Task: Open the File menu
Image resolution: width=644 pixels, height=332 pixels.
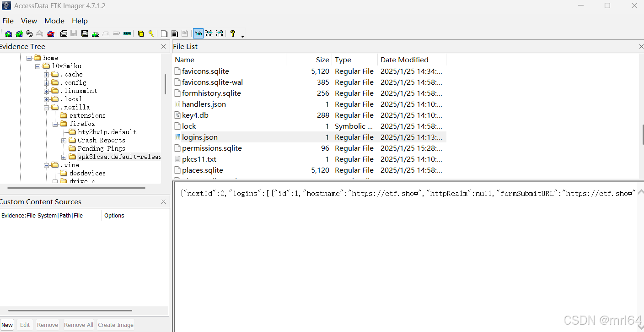Action: (x=8, y=21)
